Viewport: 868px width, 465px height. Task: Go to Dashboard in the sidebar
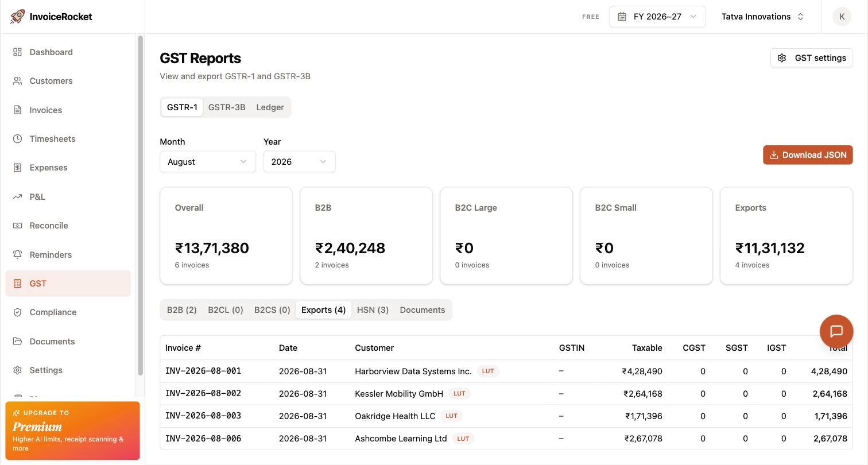68,52
